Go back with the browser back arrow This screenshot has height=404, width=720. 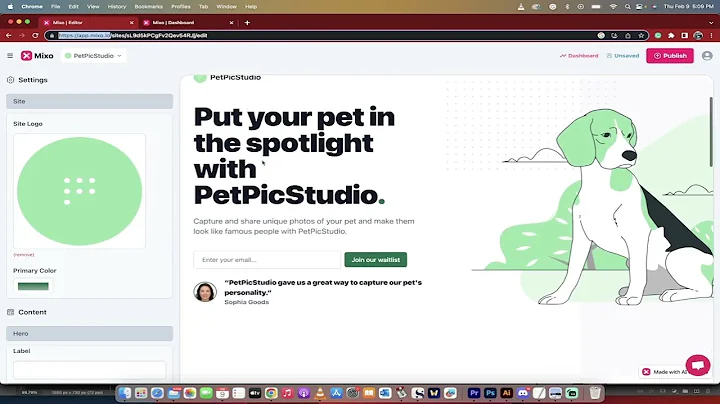(x=9, y=35)
